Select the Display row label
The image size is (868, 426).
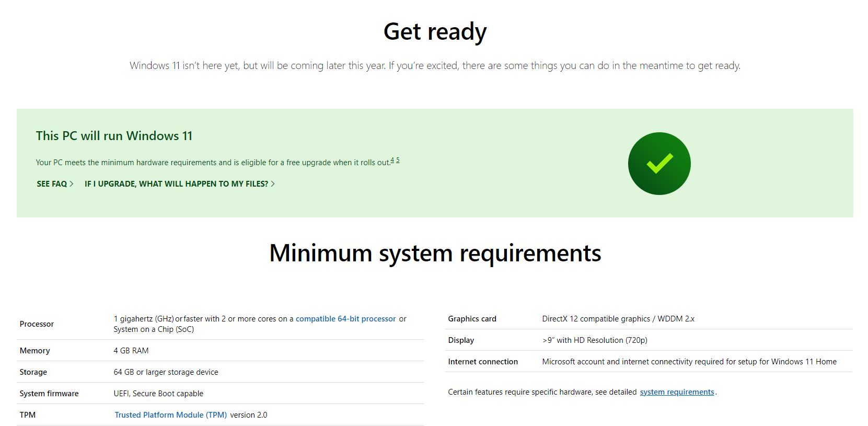click(461, 340)
